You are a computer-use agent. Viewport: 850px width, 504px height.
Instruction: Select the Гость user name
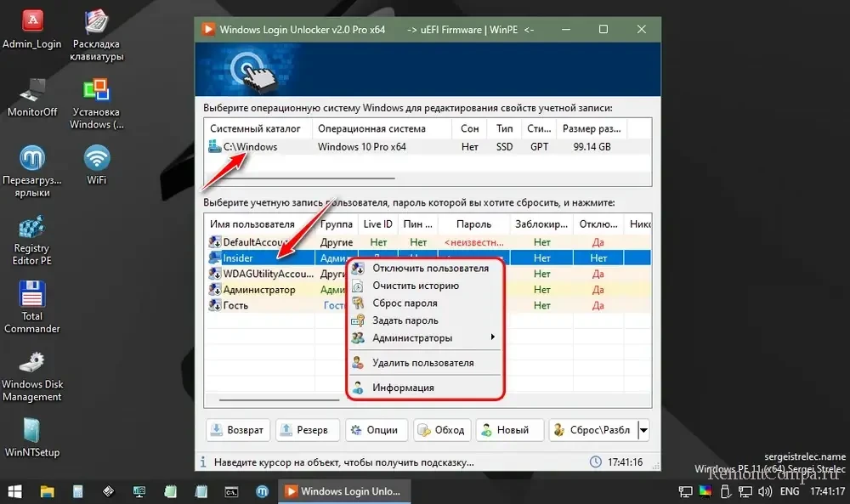click(x=235, y=306)
